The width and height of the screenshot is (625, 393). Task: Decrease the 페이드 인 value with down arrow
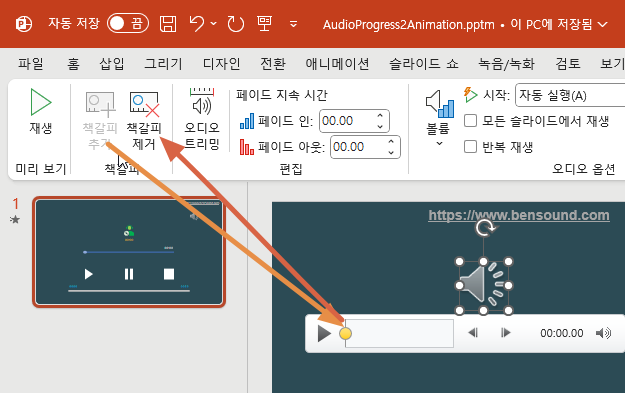click(x=380, y=126)
